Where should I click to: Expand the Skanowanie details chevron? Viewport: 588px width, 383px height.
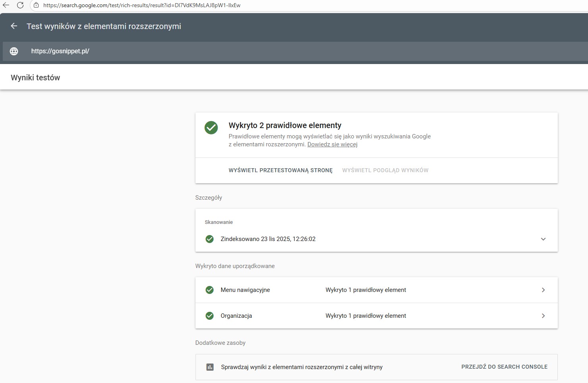point(543,239)
